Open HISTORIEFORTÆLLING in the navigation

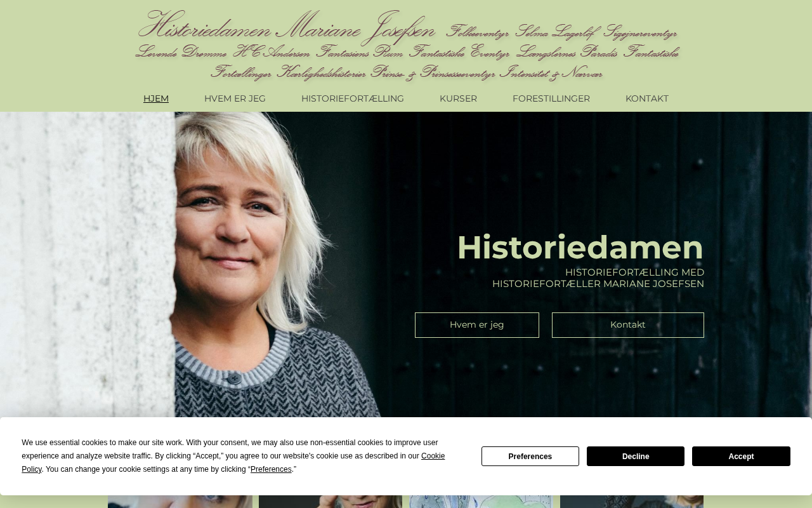point(353,98)
